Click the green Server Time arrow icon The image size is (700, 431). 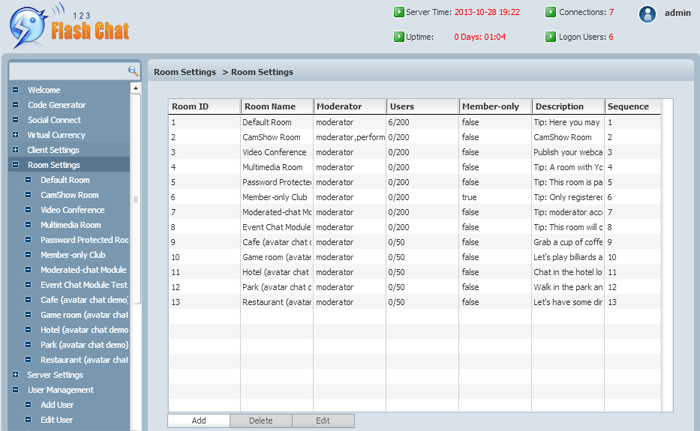(399, 12)
